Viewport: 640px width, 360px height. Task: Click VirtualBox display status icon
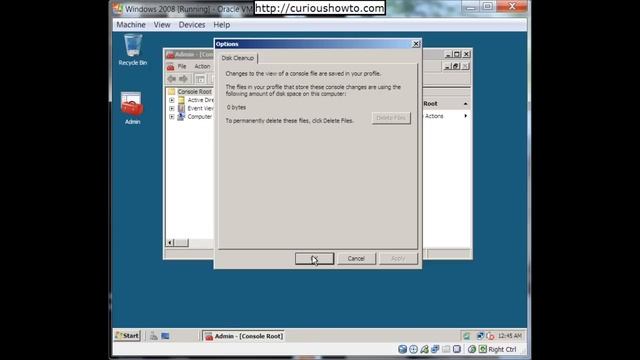[457, 349]
